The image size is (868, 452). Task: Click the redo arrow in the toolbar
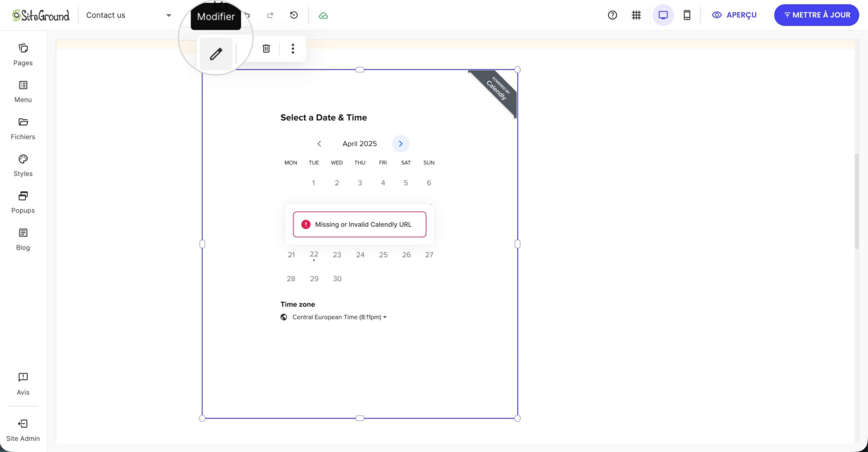[270, 15]
